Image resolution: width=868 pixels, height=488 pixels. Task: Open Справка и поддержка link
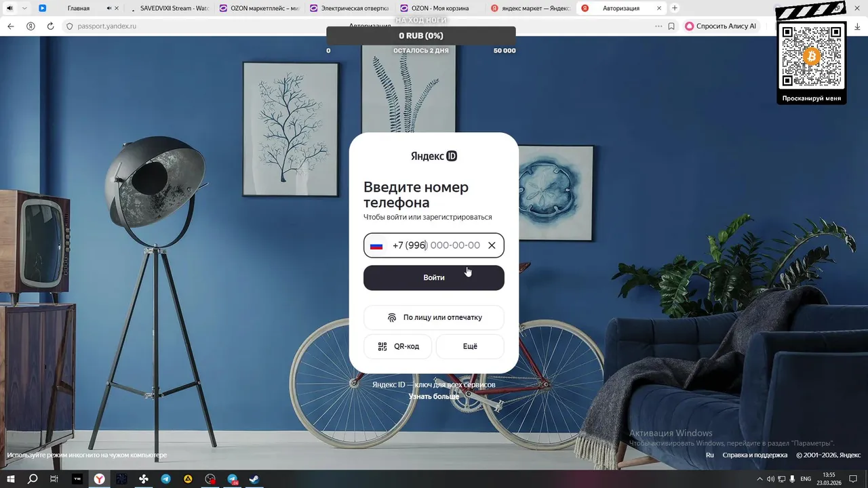(x=755, y=455)
